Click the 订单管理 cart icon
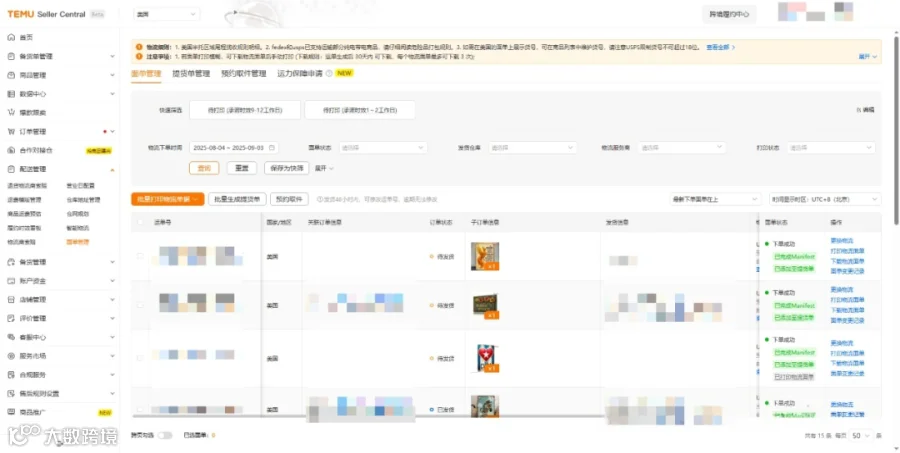Image resolution: width=900 pixels, height=453 pixels. tap(11, 131)
